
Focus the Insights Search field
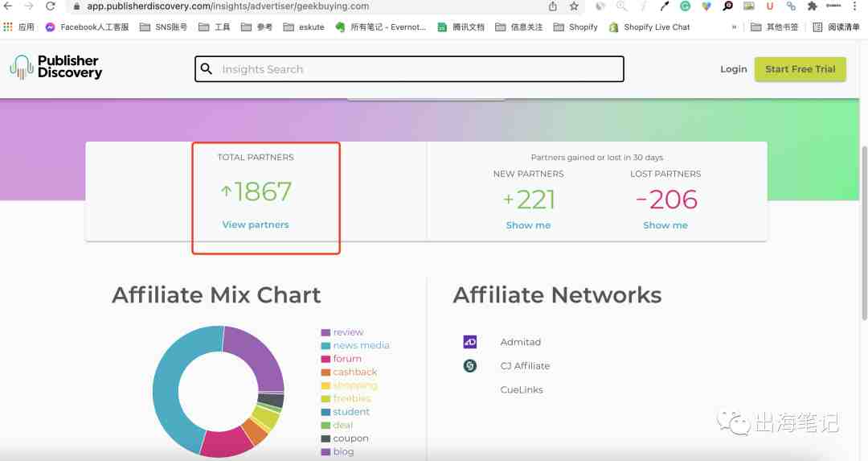click(409, 68)
